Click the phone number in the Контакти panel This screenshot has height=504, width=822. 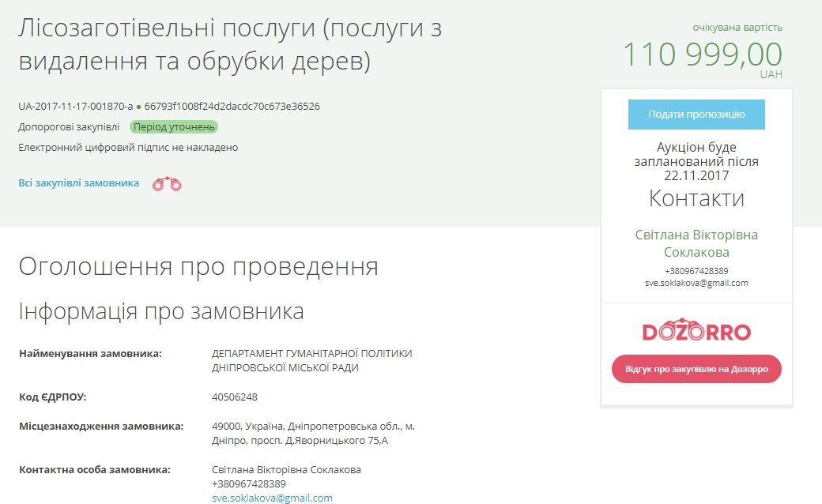pyautogui.click(x=696, y=271)
